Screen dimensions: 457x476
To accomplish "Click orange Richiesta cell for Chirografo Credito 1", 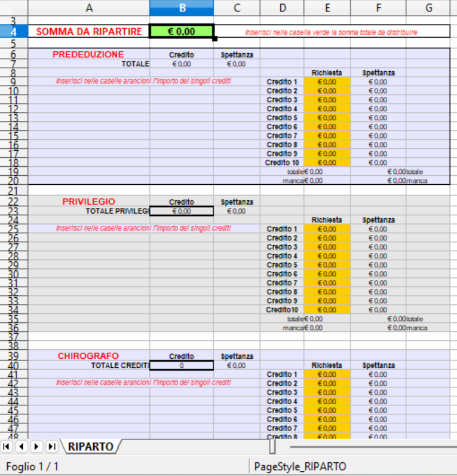I will click(327, 374).
